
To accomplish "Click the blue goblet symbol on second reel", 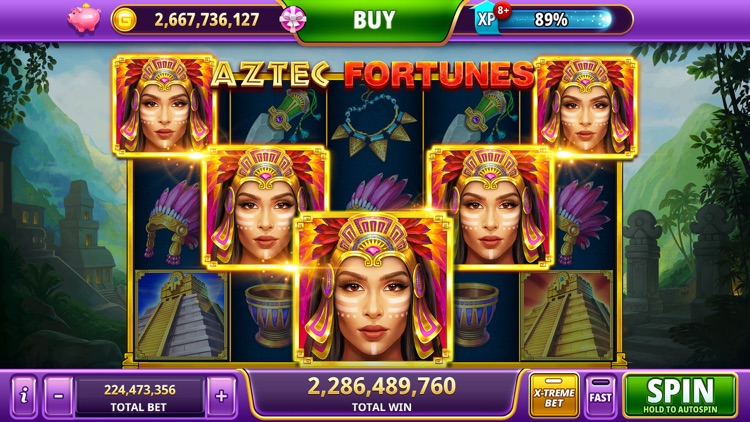I will tap(268, 314).
